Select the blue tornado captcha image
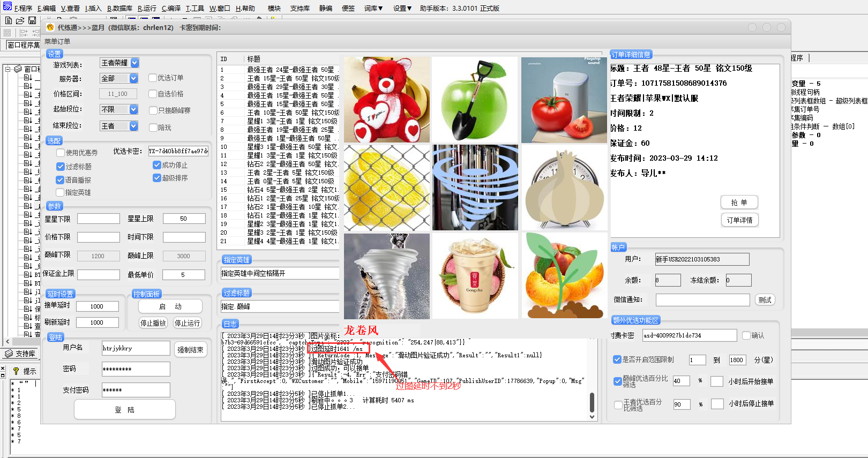868x458 pixels. [x=475, y=187]
